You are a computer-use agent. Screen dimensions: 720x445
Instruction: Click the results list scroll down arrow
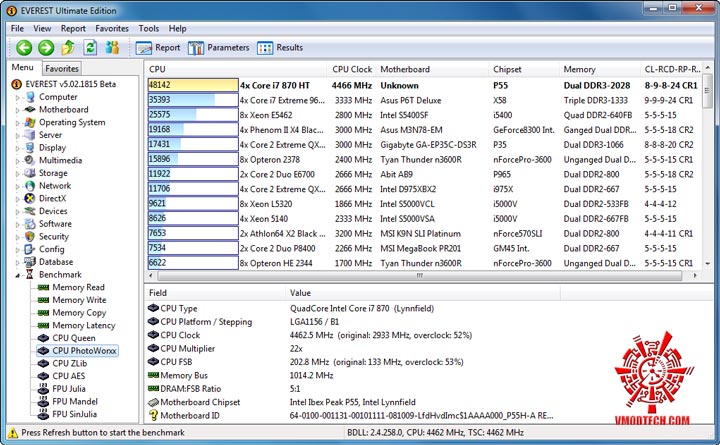coord(707,264)
